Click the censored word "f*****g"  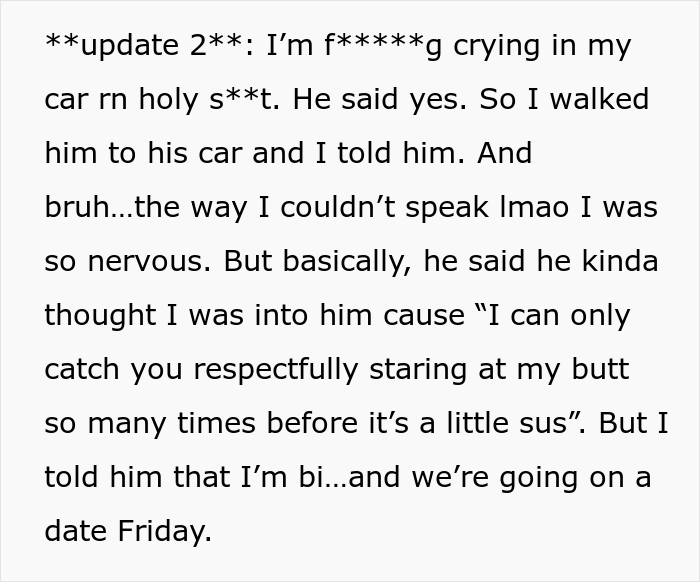click(x=384, y=46)
